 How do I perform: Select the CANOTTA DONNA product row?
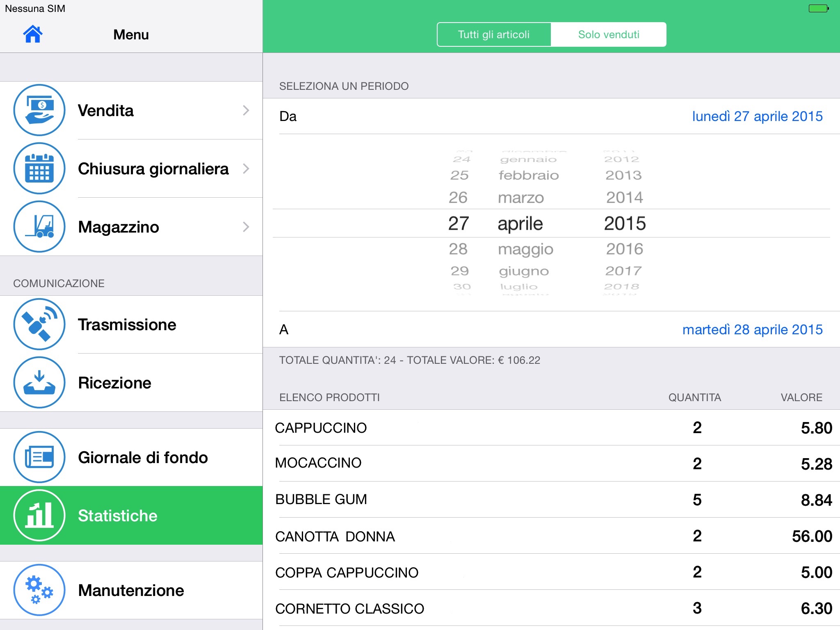click(551, 536)
